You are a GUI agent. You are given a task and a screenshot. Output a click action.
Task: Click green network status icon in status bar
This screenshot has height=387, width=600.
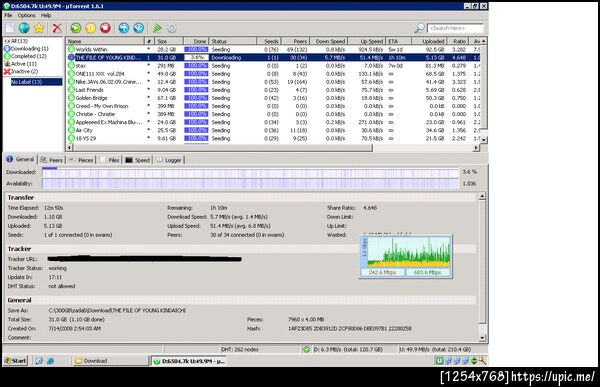[x=306, y=349]
